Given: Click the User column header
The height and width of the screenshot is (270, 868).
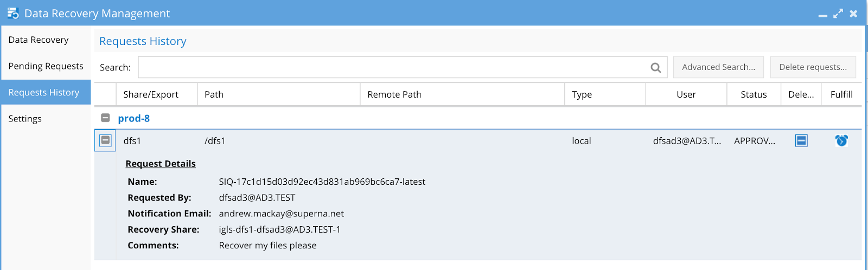Looking at the screenshot, I should tap(686, 94).
